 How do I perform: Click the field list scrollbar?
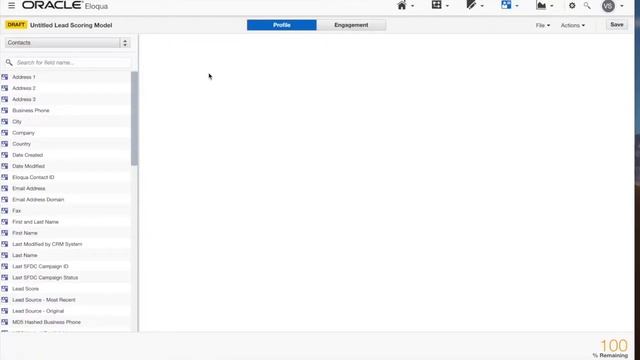coord(134,118)
